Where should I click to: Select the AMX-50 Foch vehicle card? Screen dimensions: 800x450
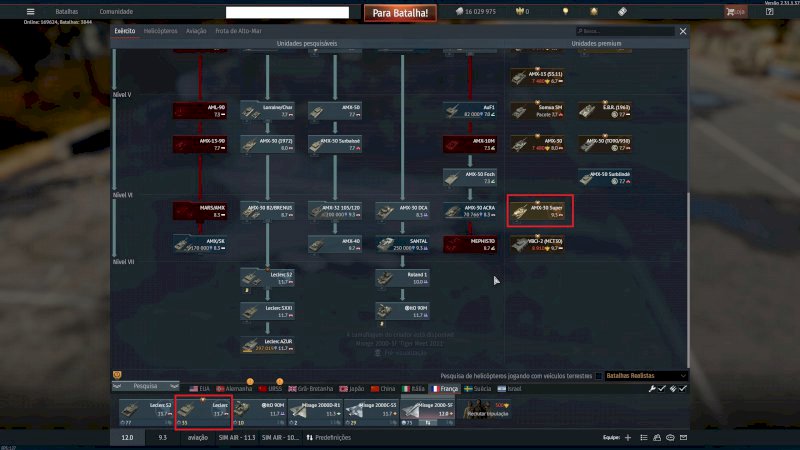click(x=470, y=178)
